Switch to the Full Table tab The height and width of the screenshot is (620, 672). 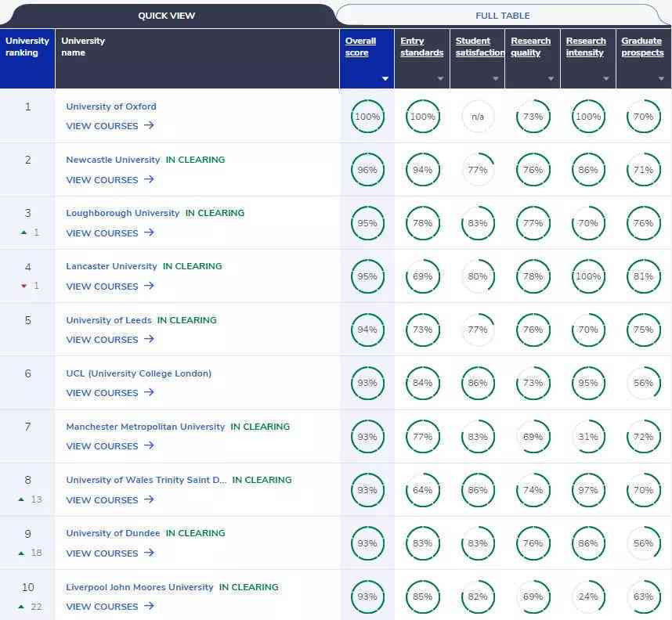coord(502,16)
